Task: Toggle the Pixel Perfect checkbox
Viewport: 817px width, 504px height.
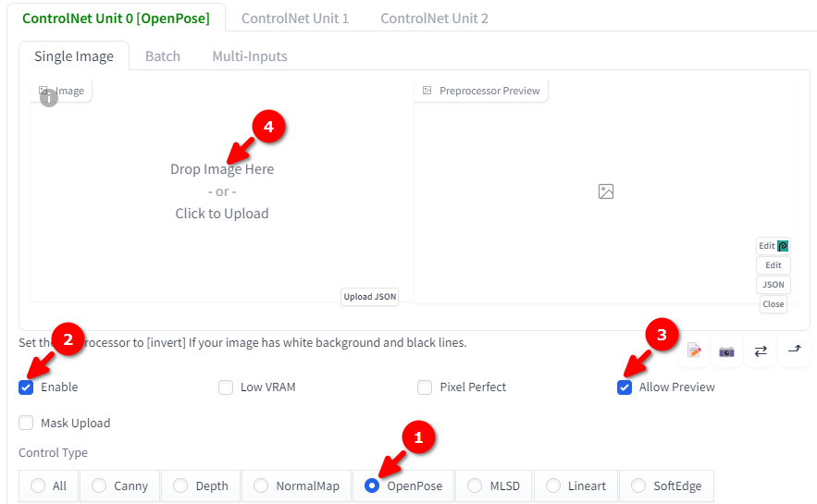Action: pyautogui.click(x=425, y=387)
